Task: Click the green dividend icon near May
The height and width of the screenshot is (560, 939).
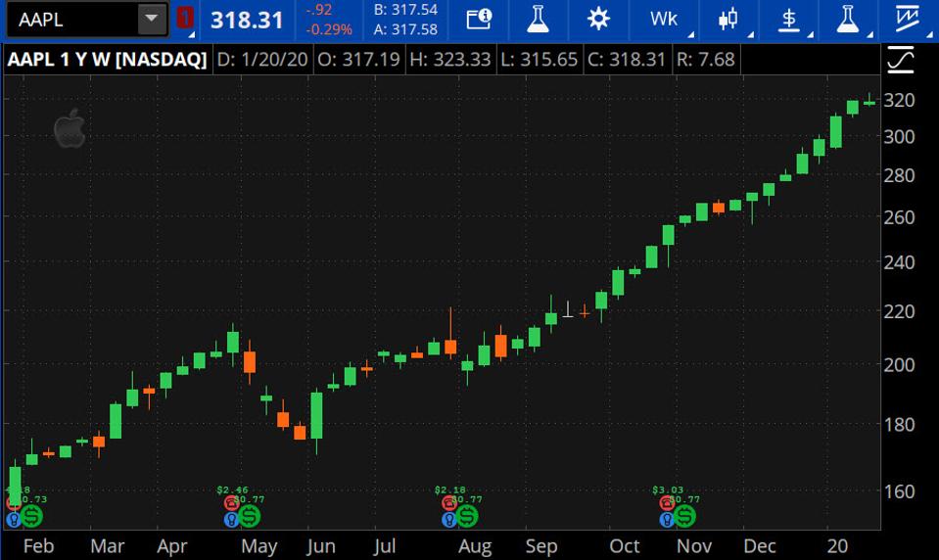Action: pyautogui.click(x=249, y=515)
